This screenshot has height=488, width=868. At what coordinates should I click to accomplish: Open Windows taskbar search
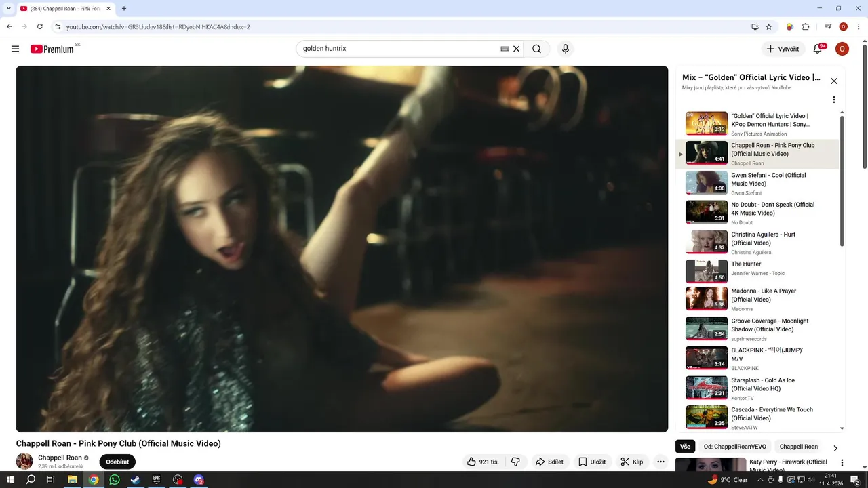point(31,479)
